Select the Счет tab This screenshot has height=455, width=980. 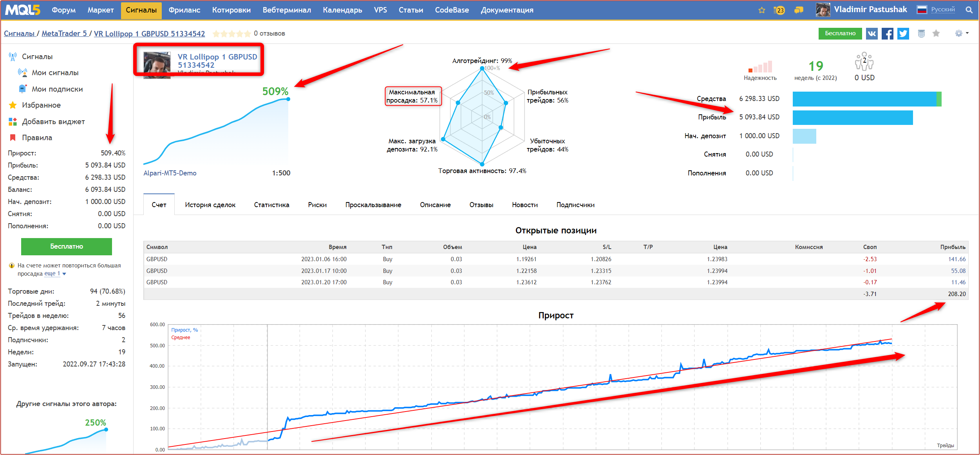pos(159,205)
